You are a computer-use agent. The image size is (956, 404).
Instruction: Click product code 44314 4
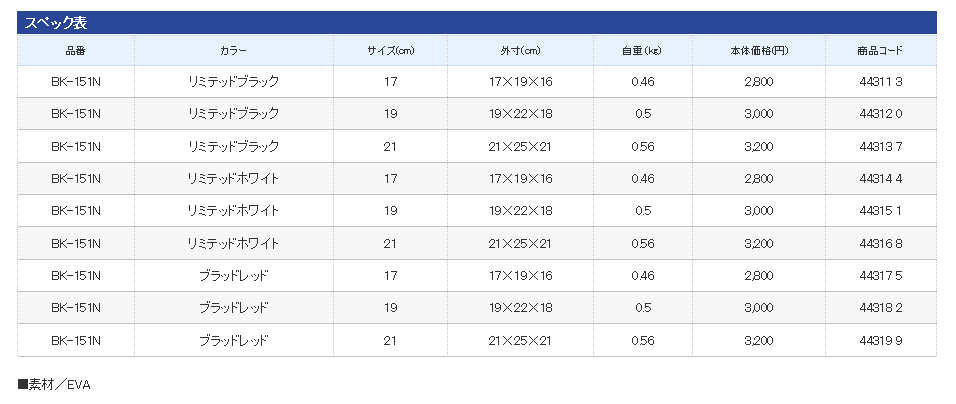point(880,179)
